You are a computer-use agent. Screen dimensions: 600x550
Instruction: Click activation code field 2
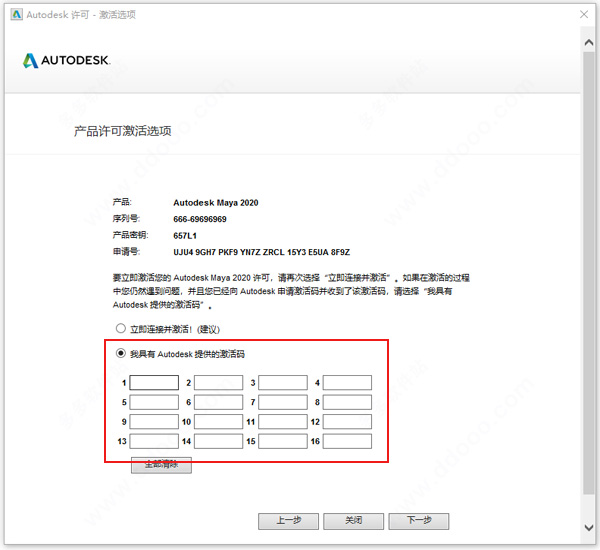point(218,382)
